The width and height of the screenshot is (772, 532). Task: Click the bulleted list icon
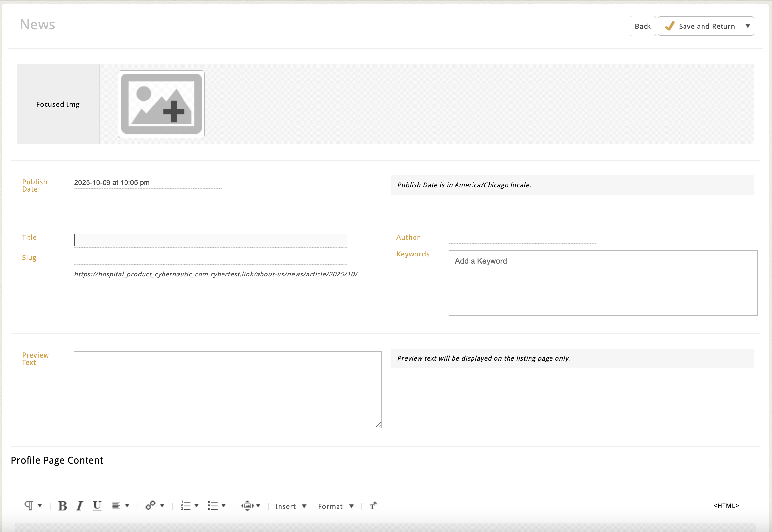[x=213, y=506]
